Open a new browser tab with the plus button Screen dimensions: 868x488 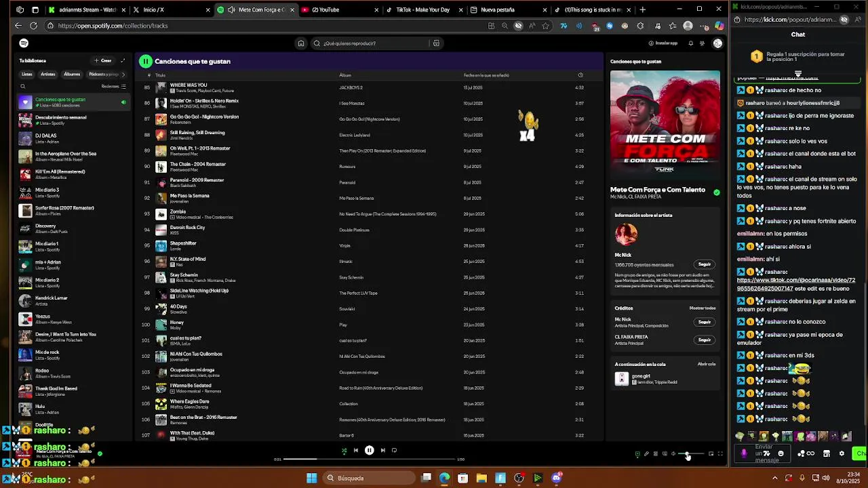(642, 9)
